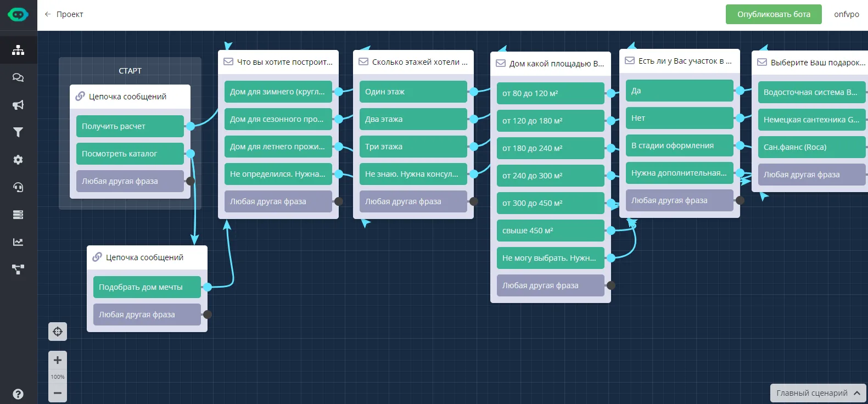The height and width of the screenshot is (404, 868).
Task: Open the dialogs chat sidebar icon
Action: [x=18, y=77]
